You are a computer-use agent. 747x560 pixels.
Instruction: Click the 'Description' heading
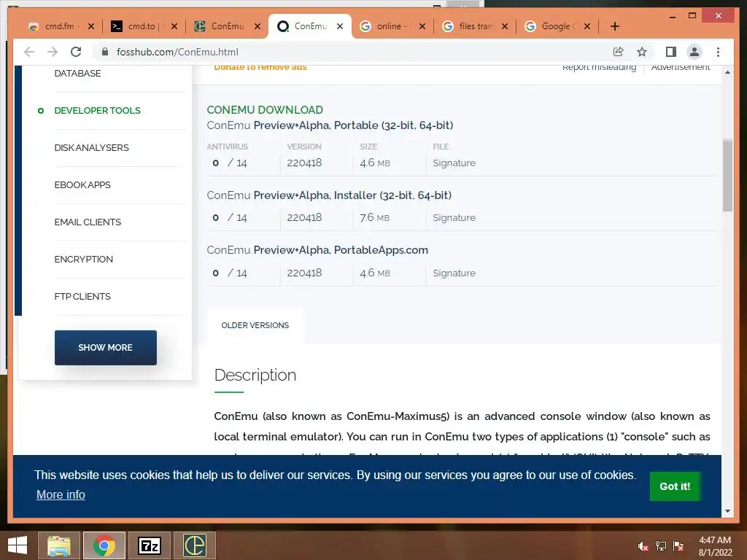tap(255, 376)
